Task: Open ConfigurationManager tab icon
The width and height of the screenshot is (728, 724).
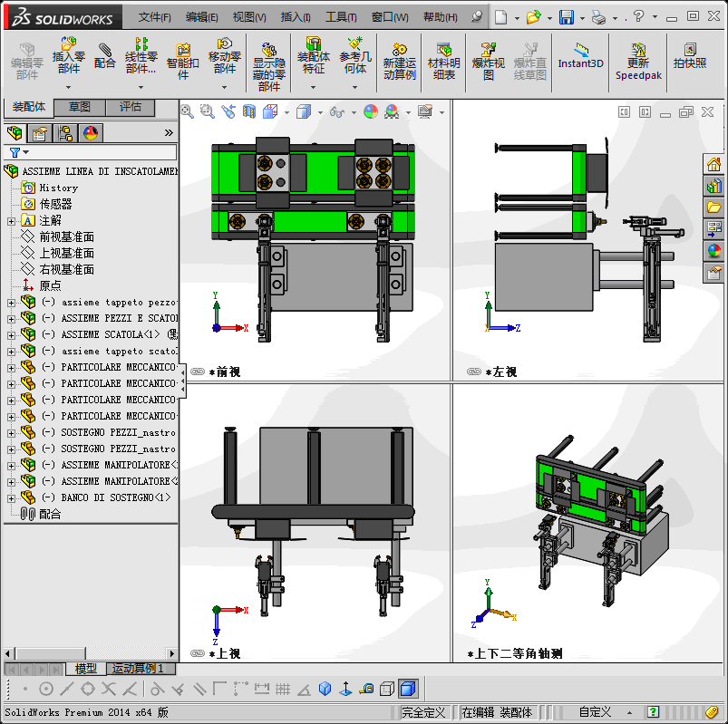Action: point(65,133)
